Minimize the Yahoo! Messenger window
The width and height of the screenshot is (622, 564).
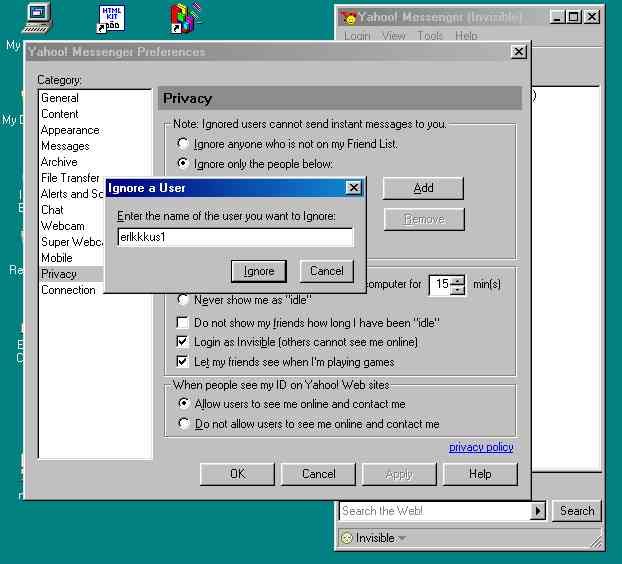point(557,17)
